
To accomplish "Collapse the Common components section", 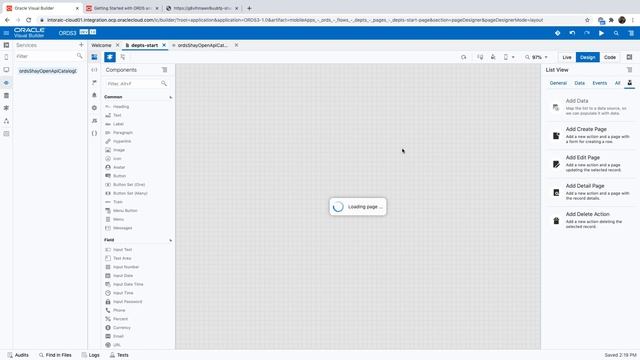I will tap(171, 97).
